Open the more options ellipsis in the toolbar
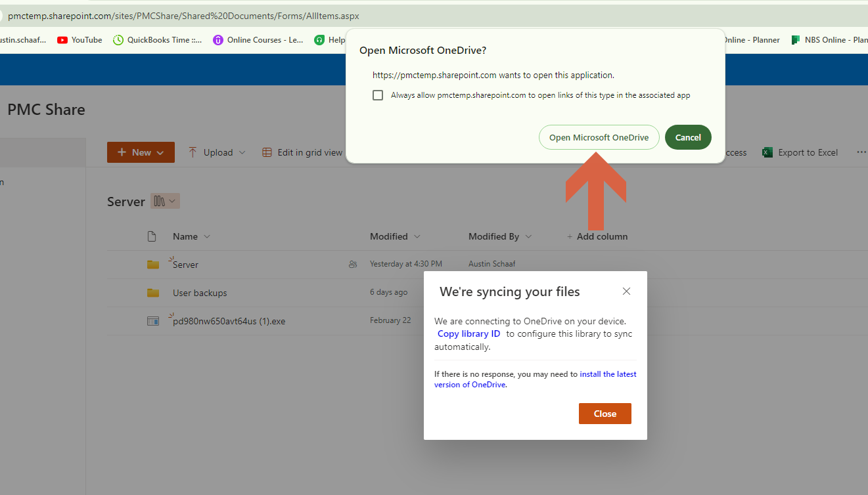Viewport: 868px width, 495px height. pyautogui.click(x=861, y=152)
